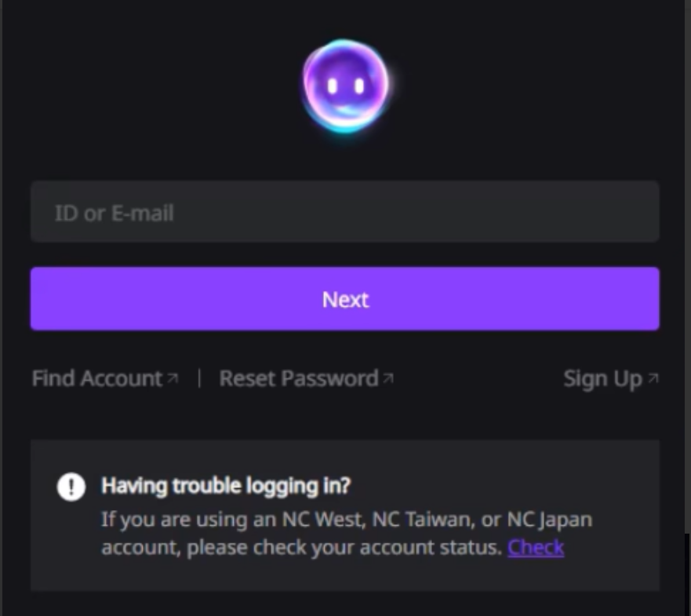Click the words "NC Japan" in the notice
Viewport: 691px width, 616px height.
click(x=550, y=519)
